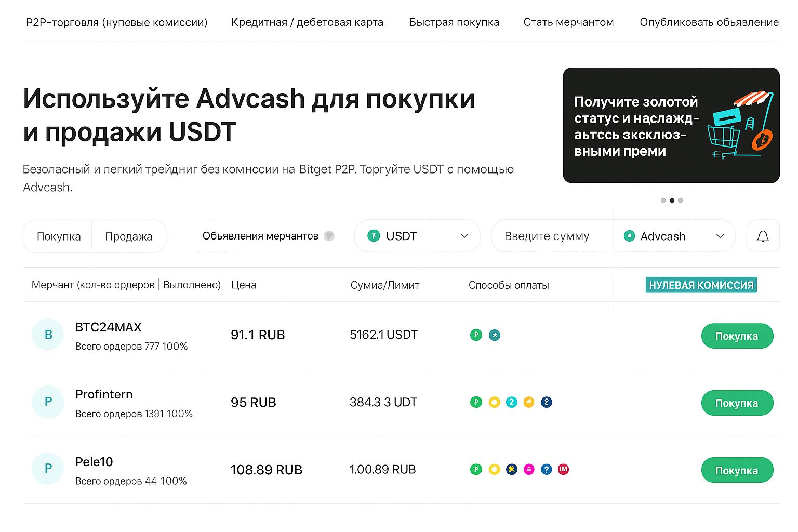Viewport: 798px width, 532px height.
Task: Click the pink payment icon in Pele10 row
Action: pos(529,469)
